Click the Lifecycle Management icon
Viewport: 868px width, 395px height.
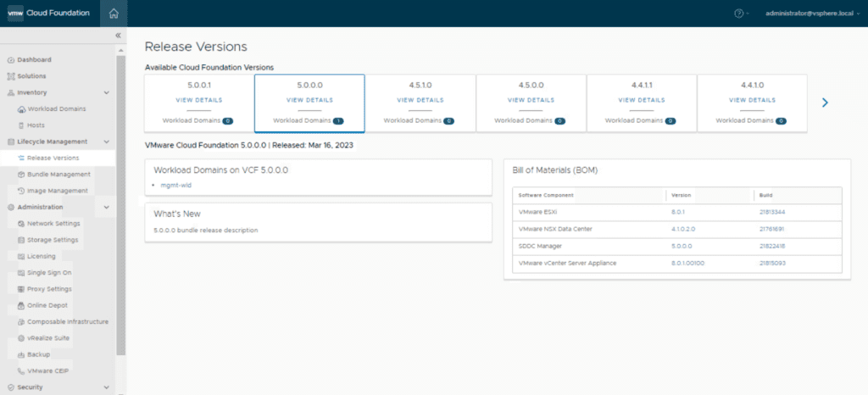(11, 142)
